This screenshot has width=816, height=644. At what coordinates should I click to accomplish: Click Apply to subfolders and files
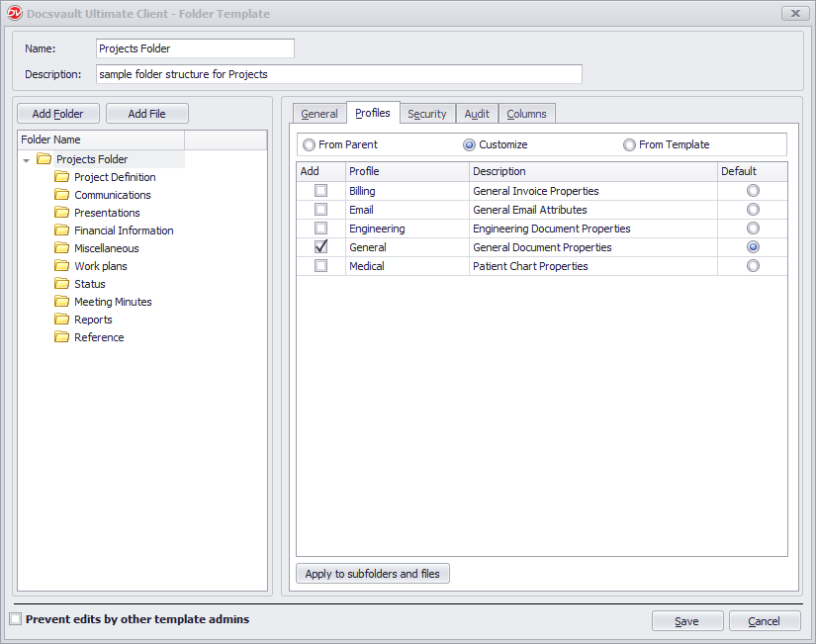[373, 574]
